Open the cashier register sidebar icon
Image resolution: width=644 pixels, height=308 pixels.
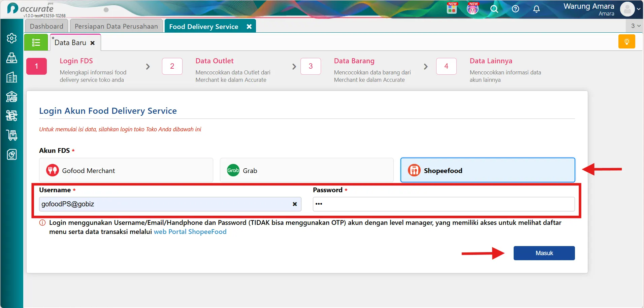point(12,58)
